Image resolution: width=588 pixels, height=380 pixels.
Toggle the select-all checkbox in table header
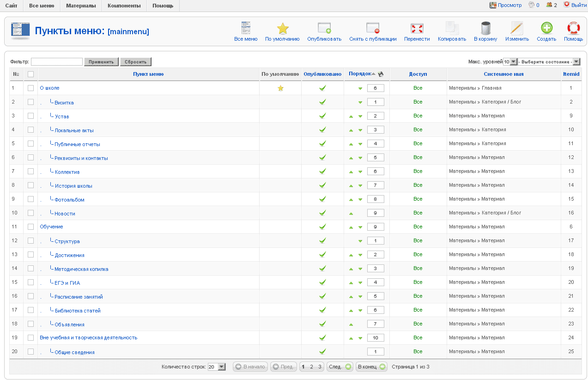click(x=31, y=74)
